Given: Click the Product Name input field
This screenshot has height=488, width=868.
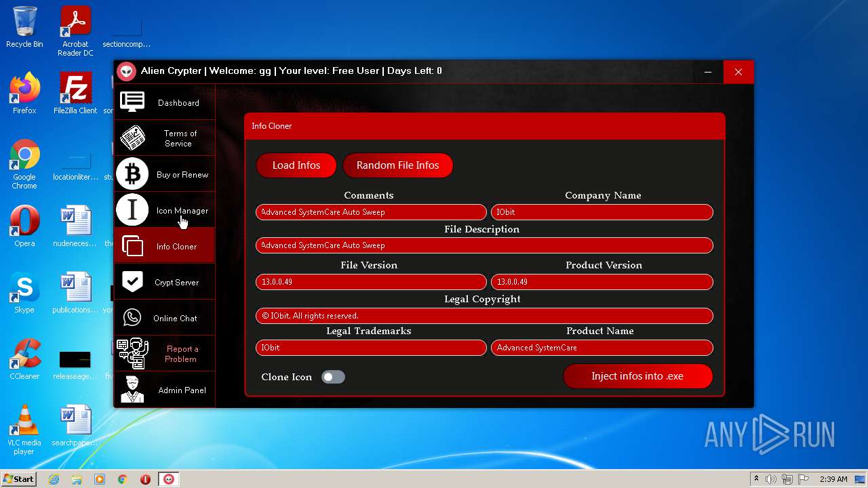Looking at the screenshot, I should point(602,348).
